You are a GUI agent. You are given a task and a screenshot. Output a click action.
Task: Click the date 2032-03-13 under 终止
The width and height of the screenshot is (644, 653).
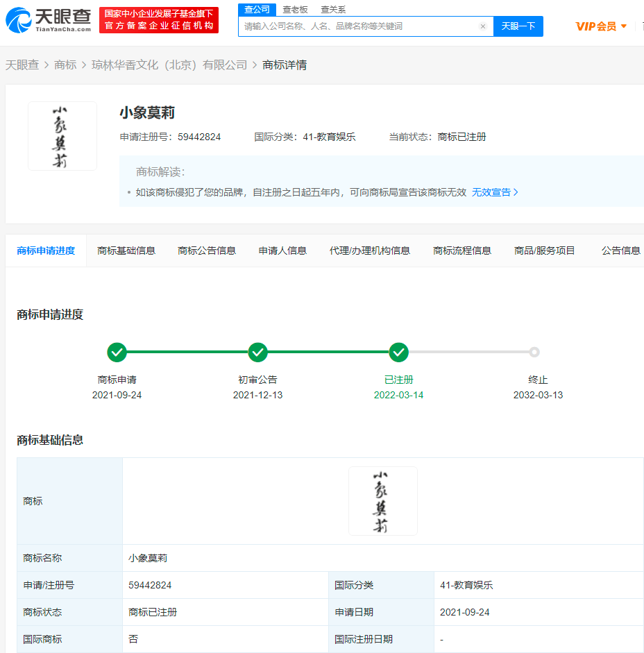[x=539, y=395]
